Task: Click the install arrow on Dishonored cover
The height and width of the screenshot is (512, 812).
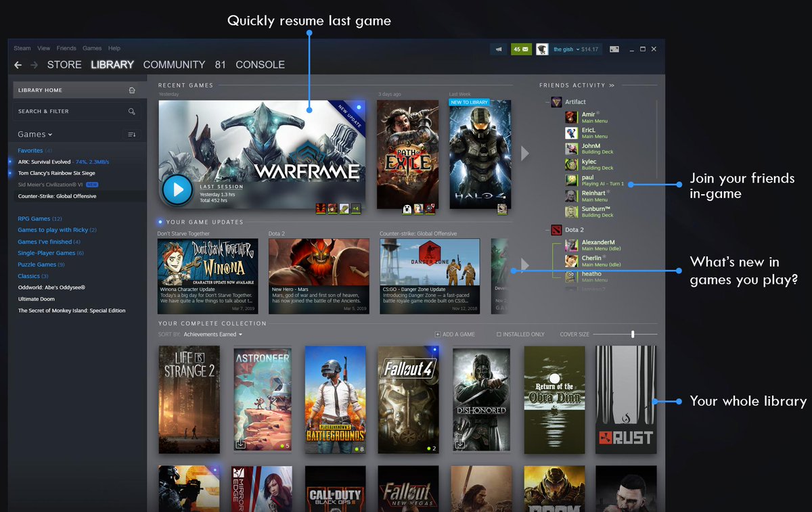Action: 459,444
